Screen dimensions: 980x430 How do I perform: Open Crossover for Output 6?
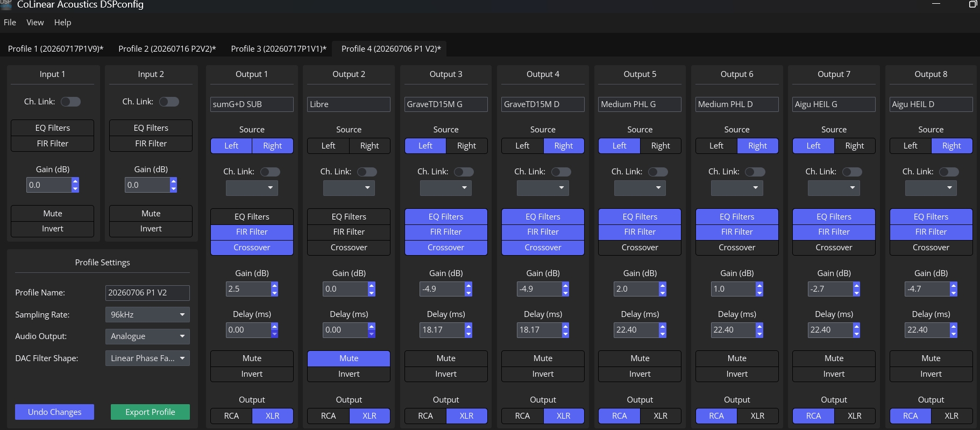point(737,248)
